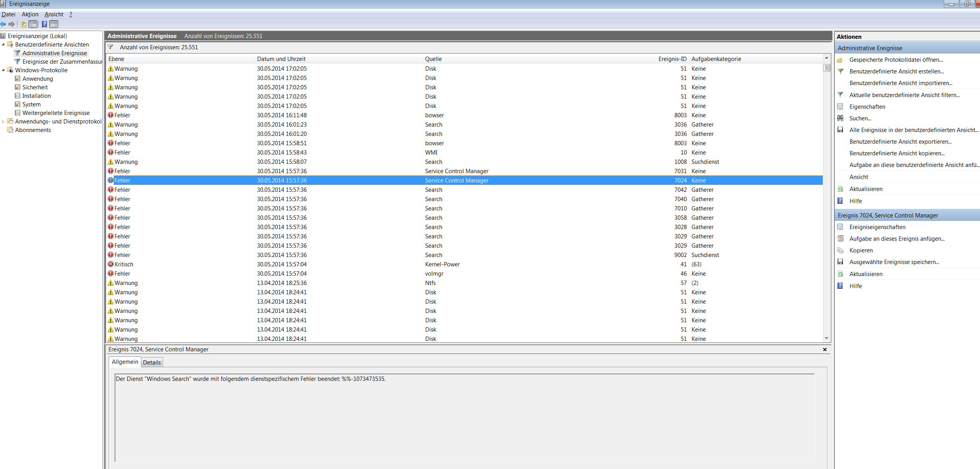This screenshot has height=469, width=980.
Task: Collapse the Windows-Protokolle tree node
Action: coord(3,70)
